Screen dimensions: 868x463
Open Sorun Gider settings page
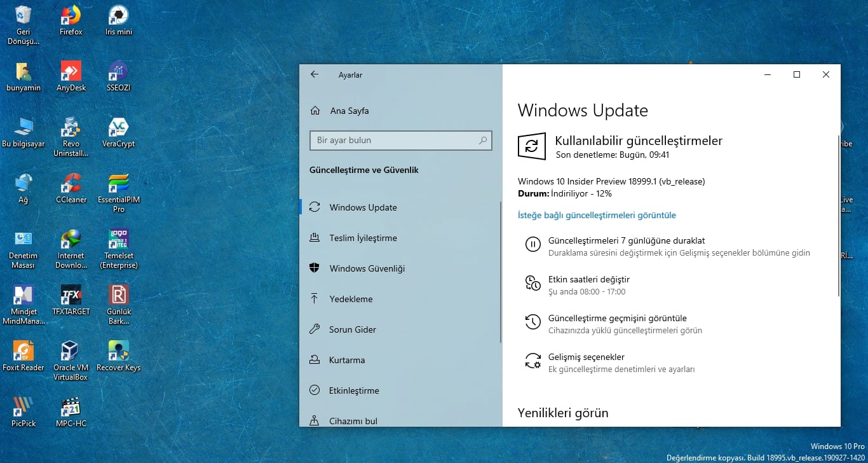(x=401, y=329)
